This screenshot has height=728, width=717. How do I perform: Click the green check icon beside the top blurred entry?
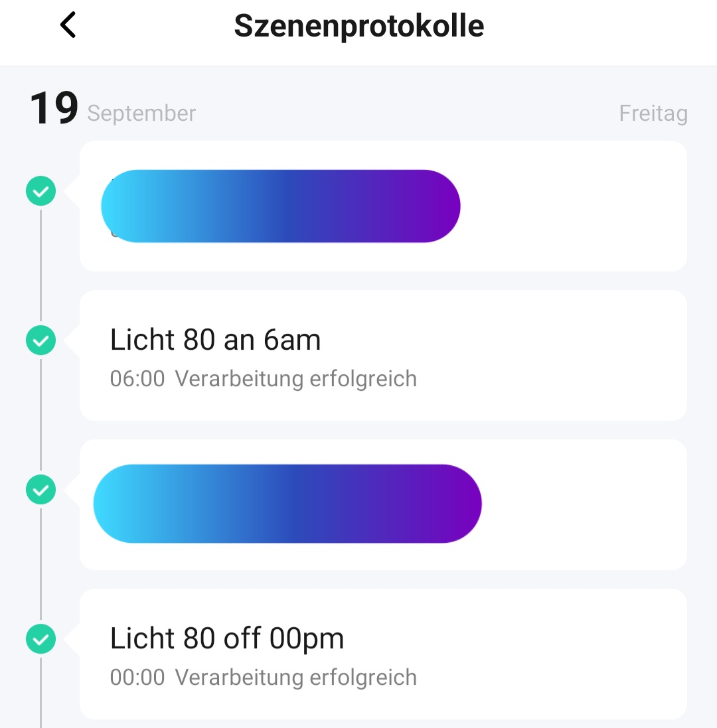tap(40, 192)
